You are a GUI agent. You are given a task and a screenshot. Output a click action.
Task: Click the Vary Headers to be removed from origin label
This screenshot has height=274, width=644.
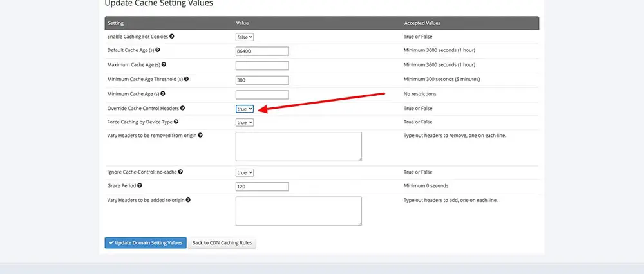[152, 135]
